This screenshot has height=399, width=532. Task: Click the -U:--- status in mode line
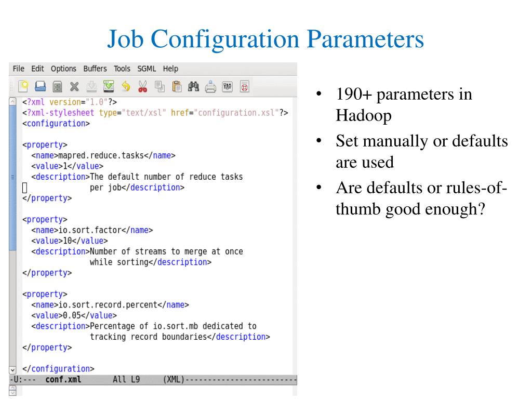pyautogui.click(x=23, y=379)
